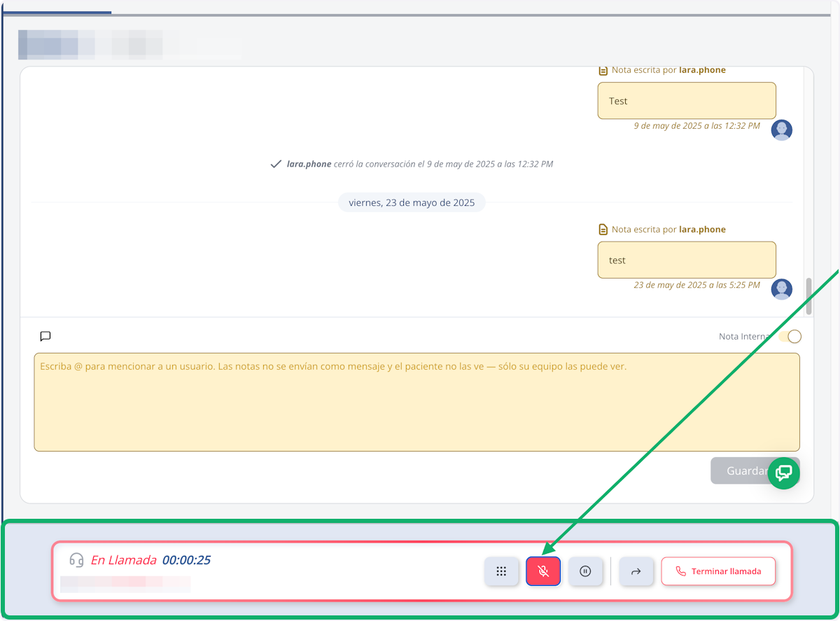Click the Terminar llamada button

(x=719, y=571)
